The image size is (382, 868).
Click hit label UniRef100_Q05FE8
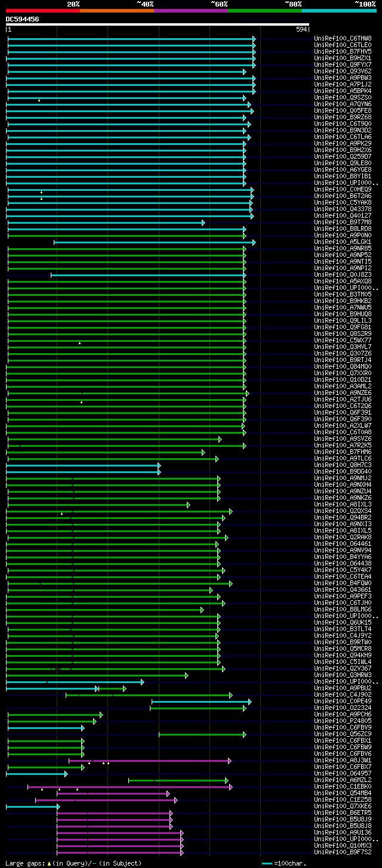(343, 110)
